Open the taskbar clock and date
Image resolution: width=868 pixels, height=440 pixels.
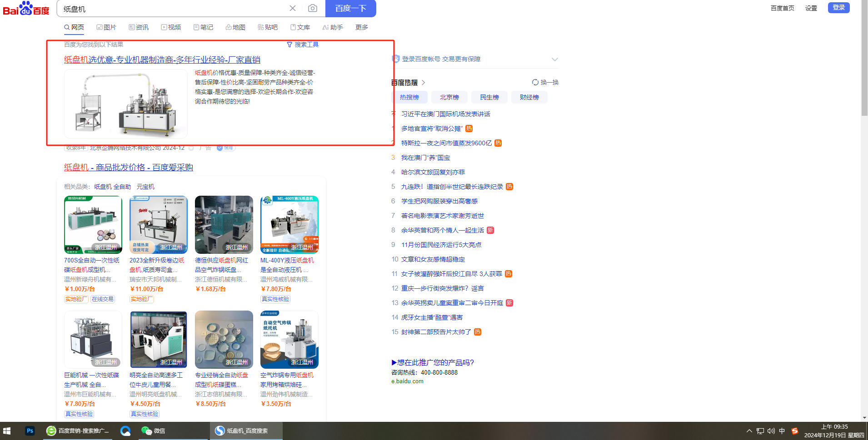point(834,431)
